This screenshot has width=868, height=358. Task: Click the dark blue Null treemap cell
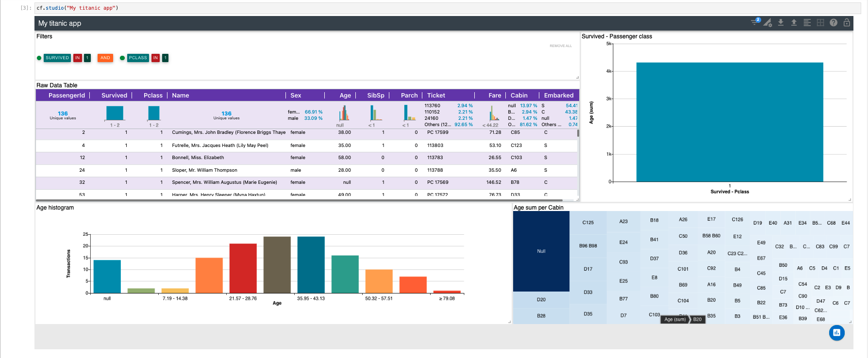click(541, 251)
